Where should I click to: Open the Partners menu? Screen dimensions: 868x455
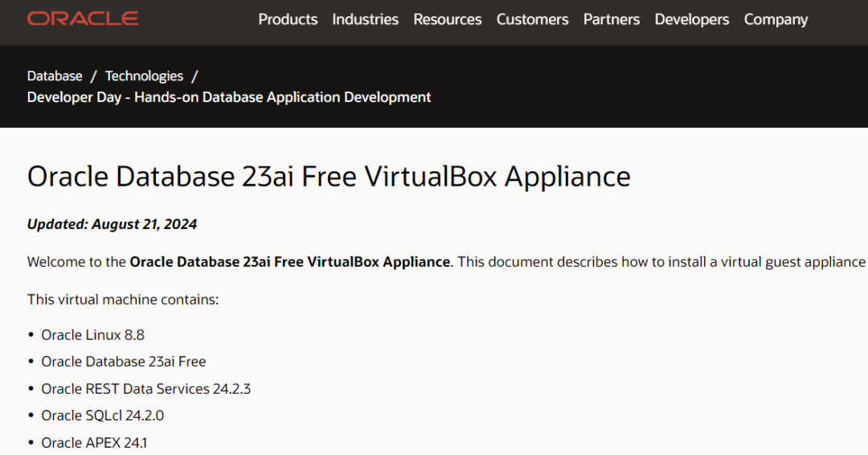click(611, 19)
